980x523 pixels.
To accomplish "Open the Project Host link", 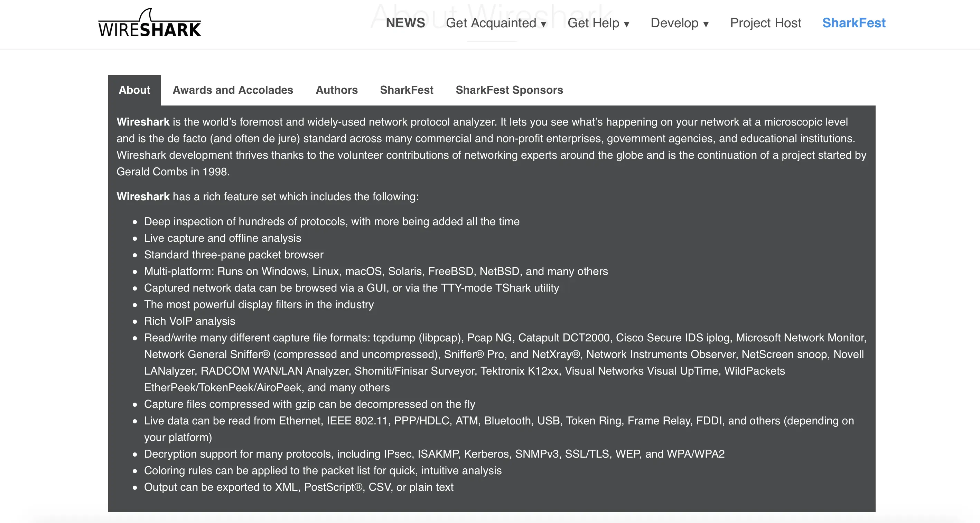I will pos(765,23).
